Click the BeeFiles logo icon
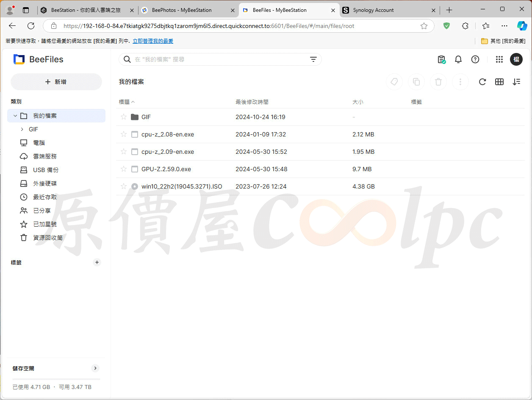532x400 pixels. pos(19,59)
